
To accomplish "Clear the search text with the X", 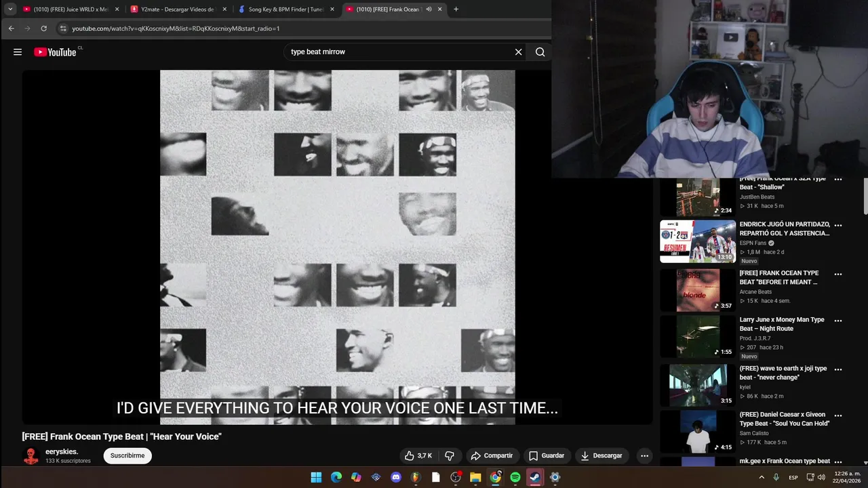I will [518, 52].
